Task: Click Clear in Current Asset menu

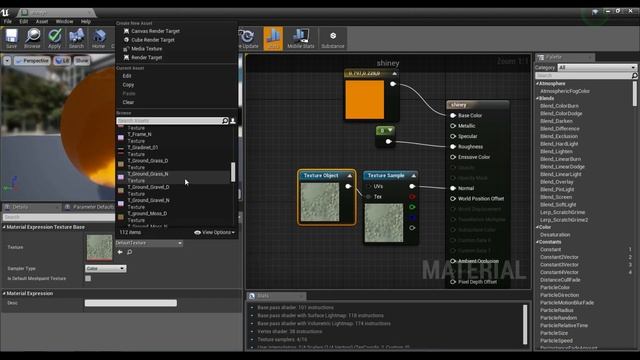Action: [x=128, y=102]
